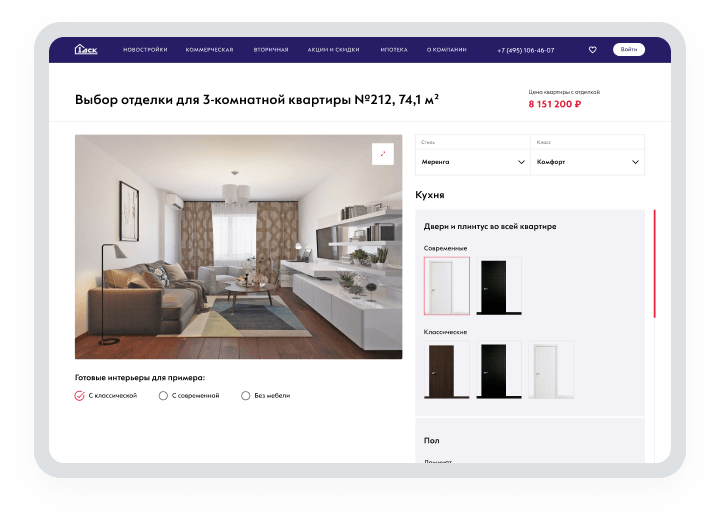This screenshot has width=720, height=524.
Task: Open the Новостройки menu item
Action: tap(145, 49)
